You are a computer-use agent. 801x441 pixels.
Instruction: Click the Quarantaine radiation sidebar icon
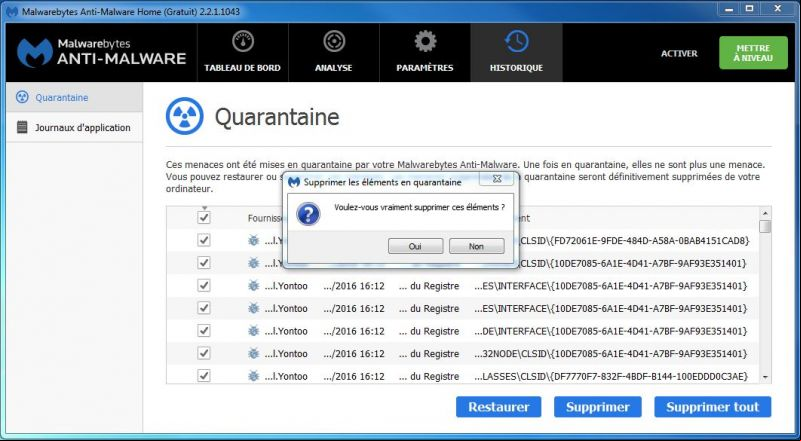(22, 97)
